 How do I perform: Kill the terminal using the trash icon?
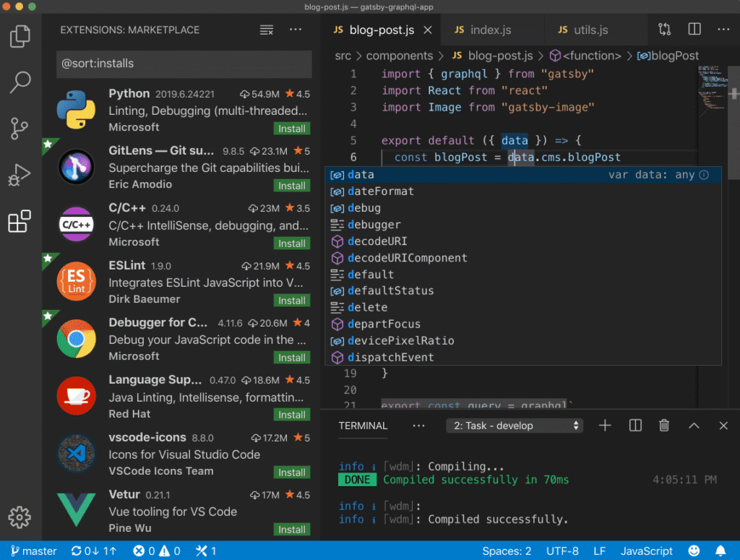pos(664,426)
